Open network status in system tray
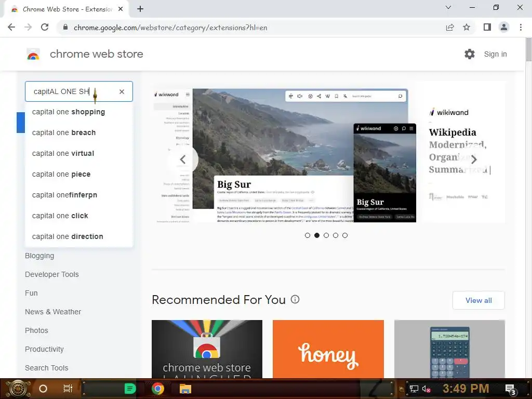 [414, 389]
